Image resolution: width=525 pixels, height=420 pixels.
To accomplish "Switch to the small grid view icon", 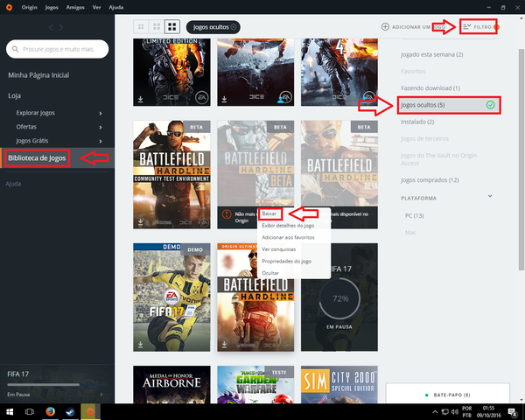I will pyautogui.click(x=142, y=27).
